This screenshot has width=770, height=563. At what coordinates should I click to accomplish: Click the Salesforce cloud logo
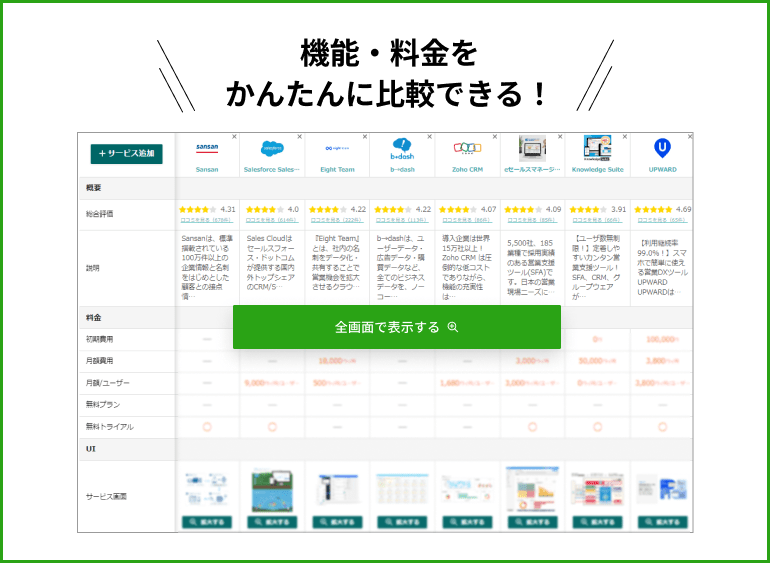point(272,148)
